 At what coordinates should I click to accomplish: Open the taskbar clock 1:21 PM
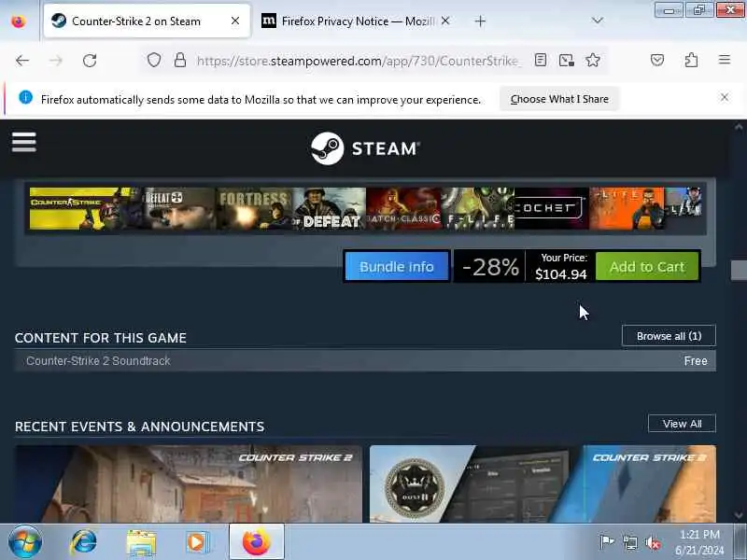[x=699, y=542]
